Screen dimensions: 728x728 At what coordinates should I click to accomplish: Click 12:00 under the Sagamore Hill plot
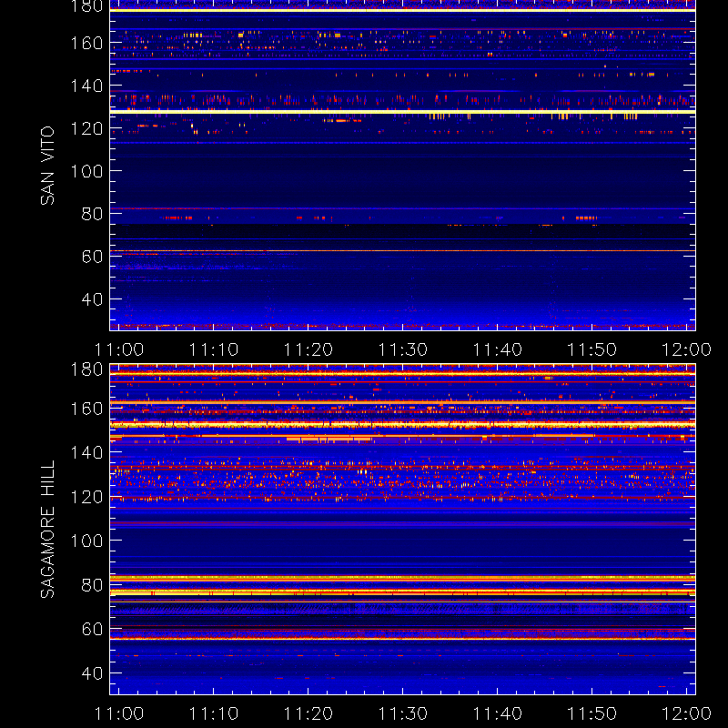click(686, 713)
